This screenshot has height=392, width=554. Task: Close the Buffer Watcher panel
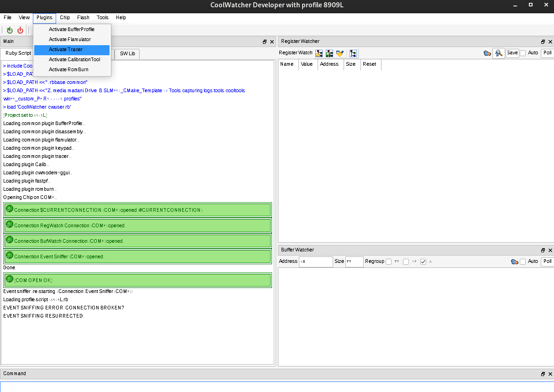[550, 250]
